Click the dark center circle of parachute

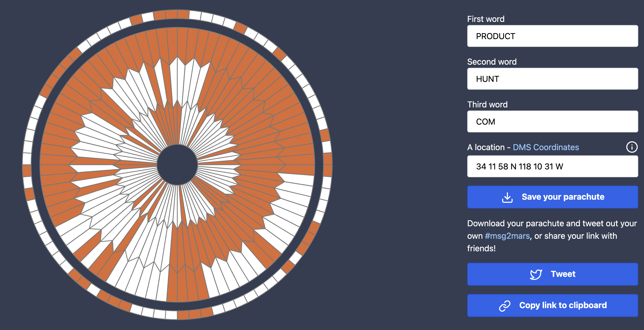click(x=177, y=165)
